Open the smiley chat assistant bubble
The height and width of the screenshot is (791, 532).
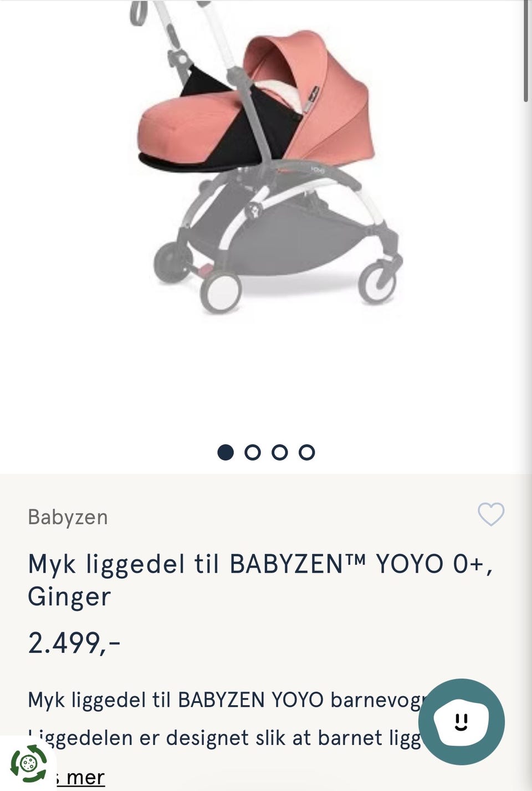[461, 722]
